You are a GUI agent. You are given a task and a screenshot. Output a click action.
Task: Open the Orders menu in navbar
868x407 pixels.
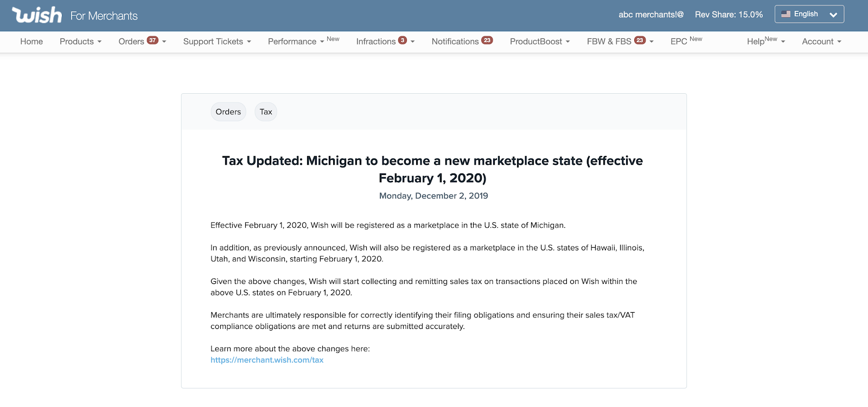click(142, 42)
